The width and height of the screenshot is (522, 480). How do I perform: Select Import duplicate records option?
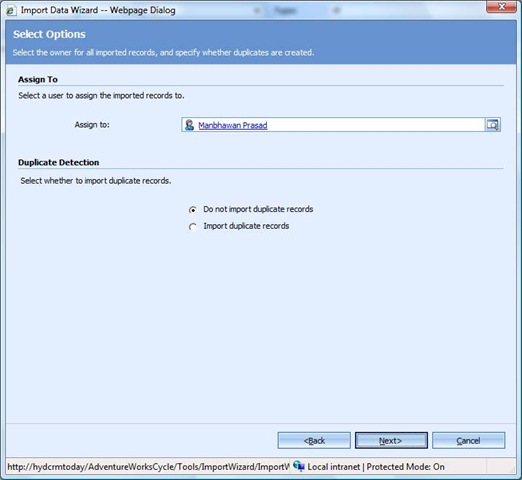coord(192,227)
